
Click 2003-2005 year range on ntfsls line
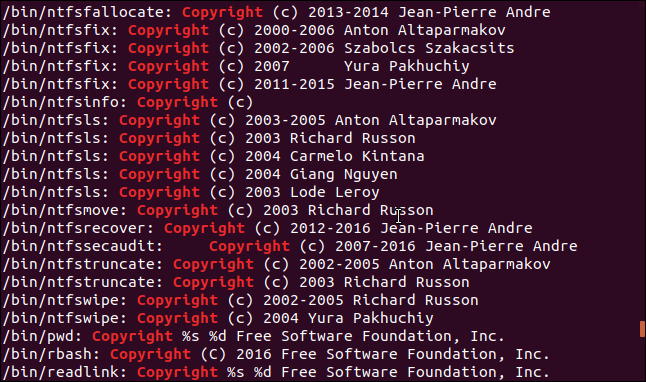[x=285, y=120]
